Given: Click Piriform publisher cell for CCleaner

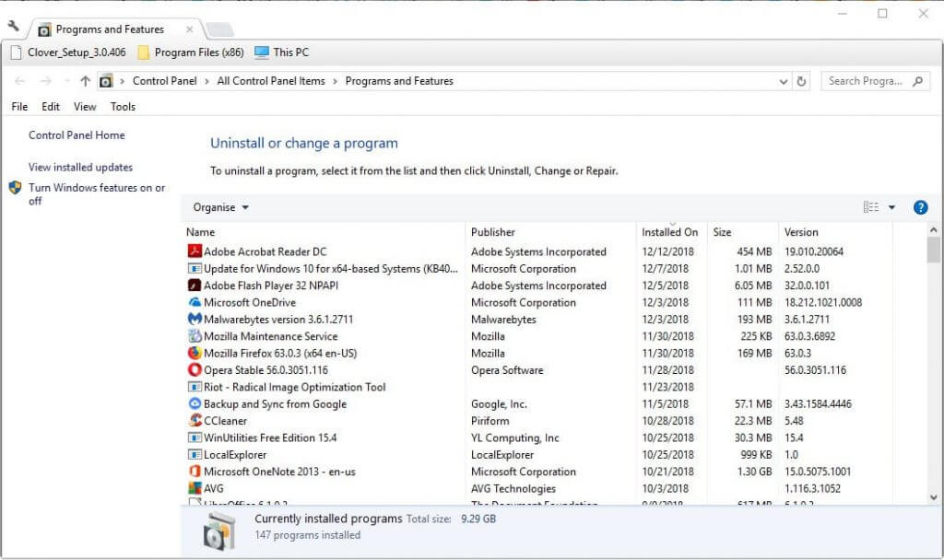Looking at the screenshot, I should [490, 421].
